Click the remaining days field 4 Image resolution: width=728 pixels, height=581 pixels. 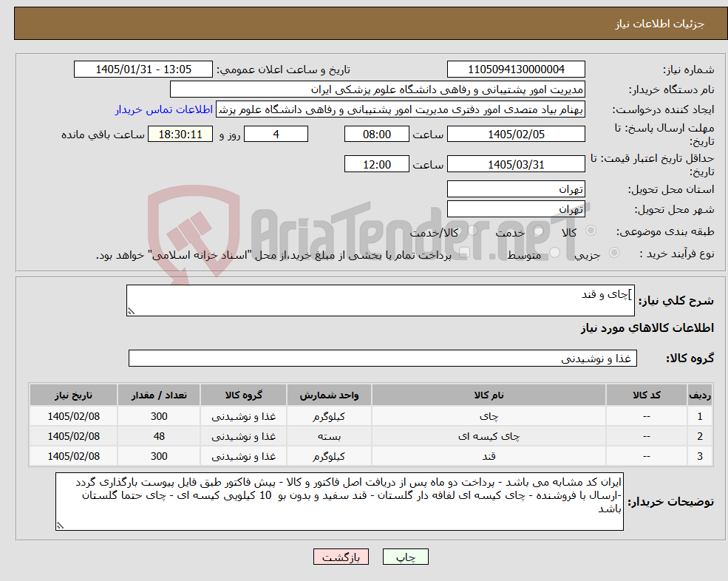point(276,135)
